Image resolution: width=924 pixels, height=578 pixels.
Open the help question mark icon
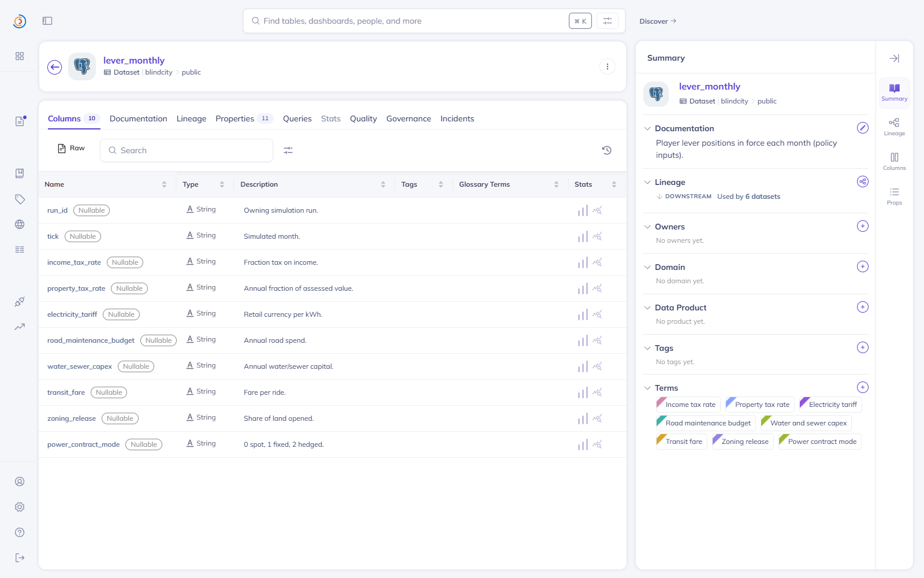[x=20, y=532]
